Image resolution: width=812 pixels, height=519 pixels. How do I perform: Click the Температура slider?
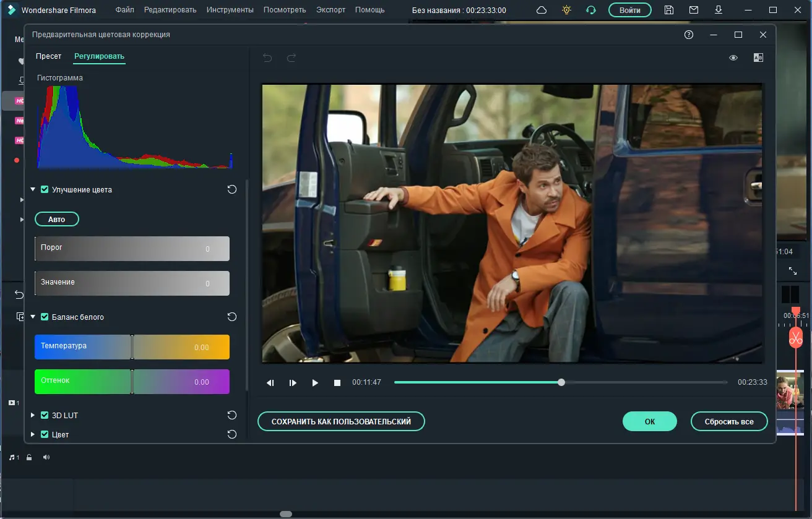(x=132, y=347)
